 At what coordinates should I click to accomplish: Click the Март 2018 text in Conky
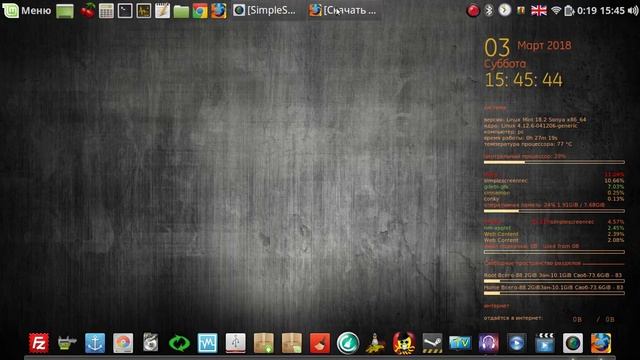544,45
